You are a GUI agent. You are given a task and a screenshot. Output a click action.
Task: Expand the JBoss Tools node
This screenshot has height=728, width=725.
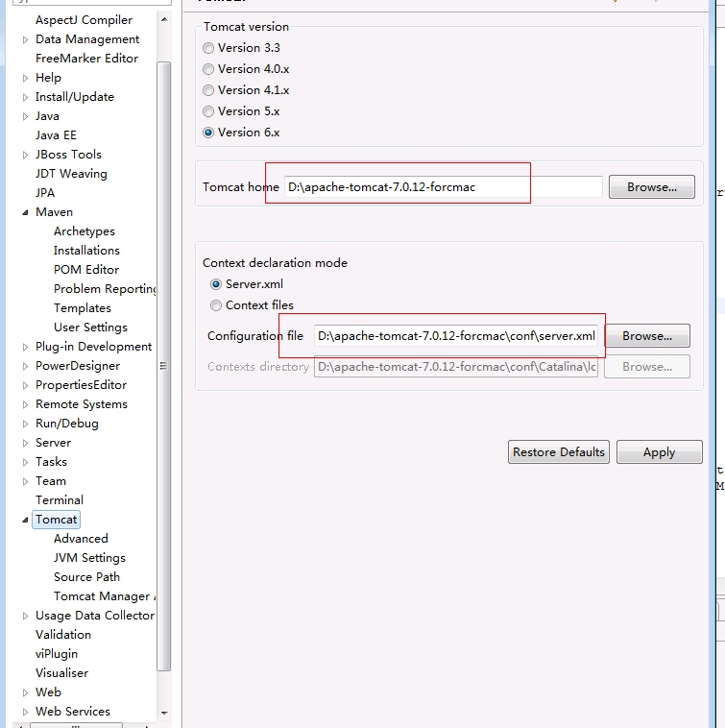click(26, 155)
